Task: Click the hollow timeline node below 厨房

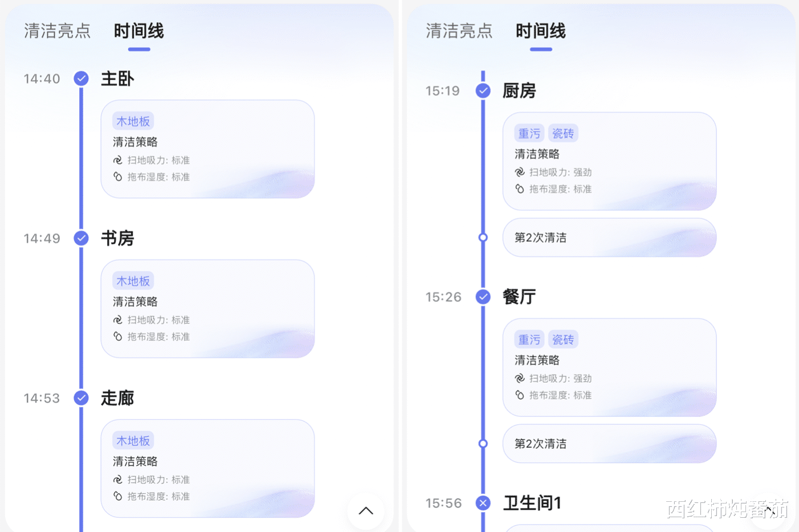Action: (483, 238)
